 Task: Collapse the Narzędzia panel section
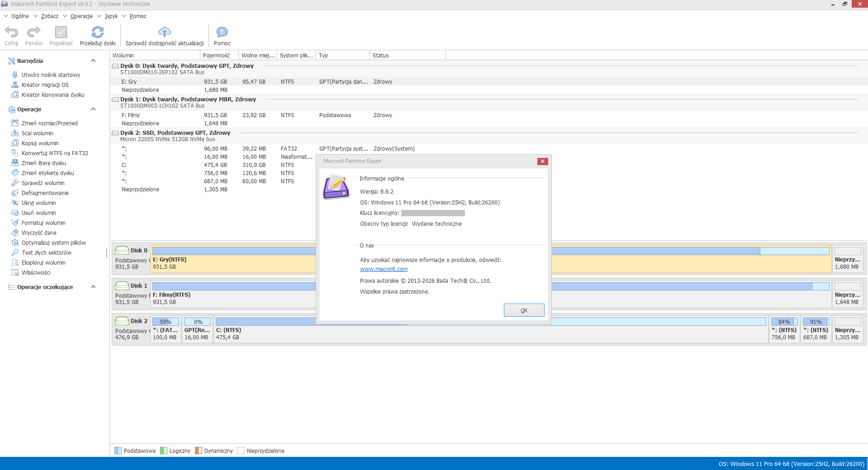coord(93,61)
